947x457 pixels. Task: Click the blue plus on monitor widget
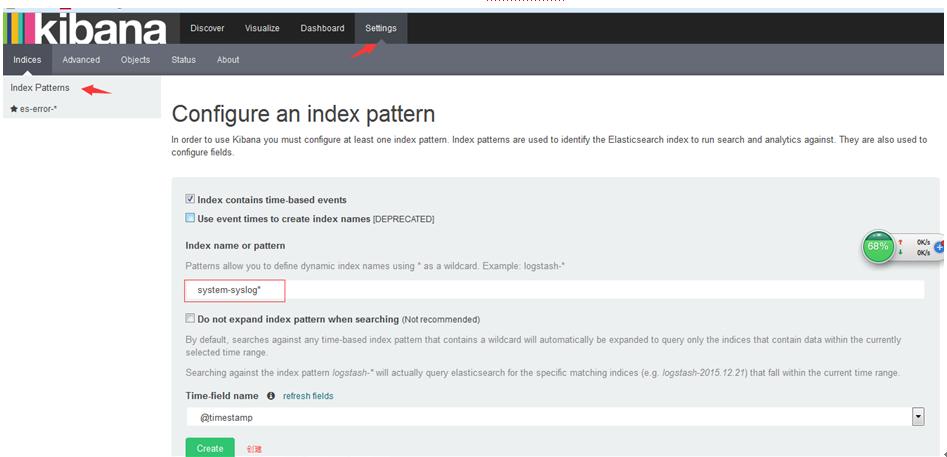point(939,246)
